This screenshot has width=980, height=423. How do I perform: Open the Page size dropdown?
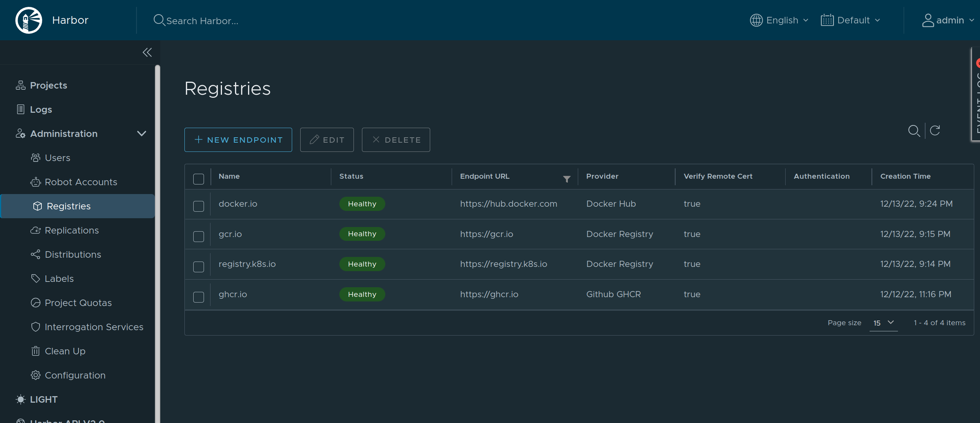[883, 323]
